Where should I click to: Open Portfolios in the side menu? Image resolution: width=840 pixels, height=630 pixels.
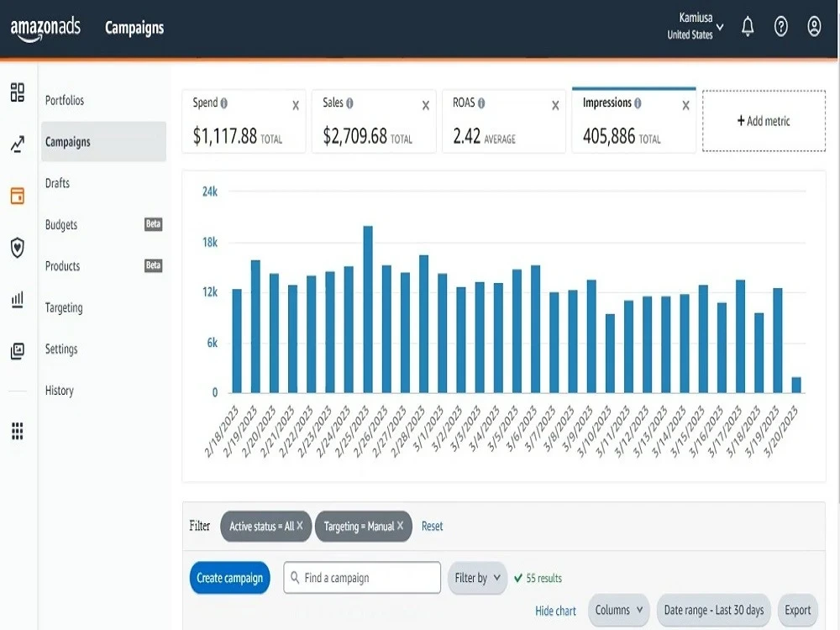(x=65, y=100)
